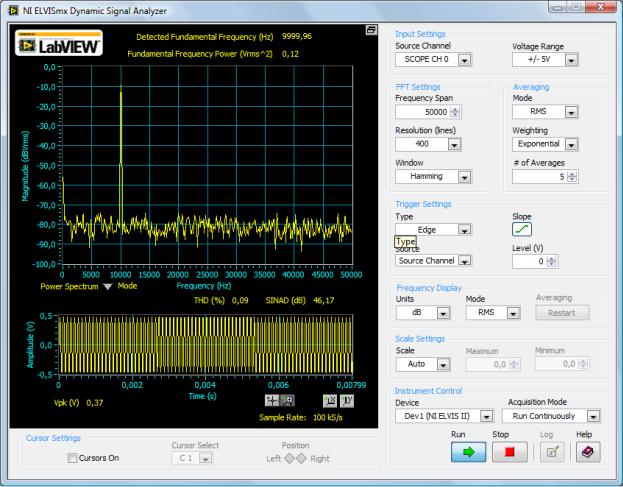Click the THD (%) 0,09 value
623x487 pixels.
[x=240, y=300]
